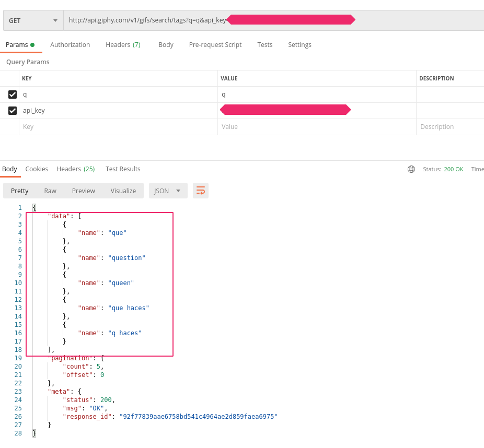Click the "data" key in JSON

tap(59, 216)
